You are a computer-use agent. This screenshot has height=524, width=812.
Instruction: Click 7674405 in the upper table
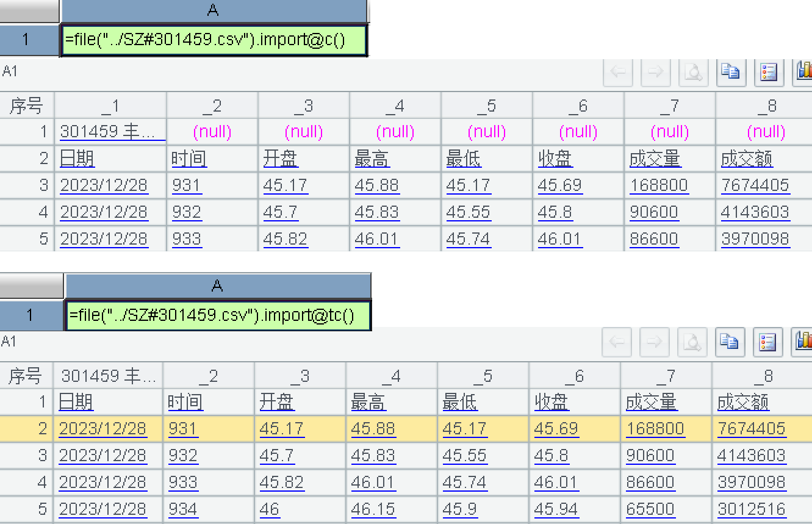pyautogui.click(x=755, y=185)
